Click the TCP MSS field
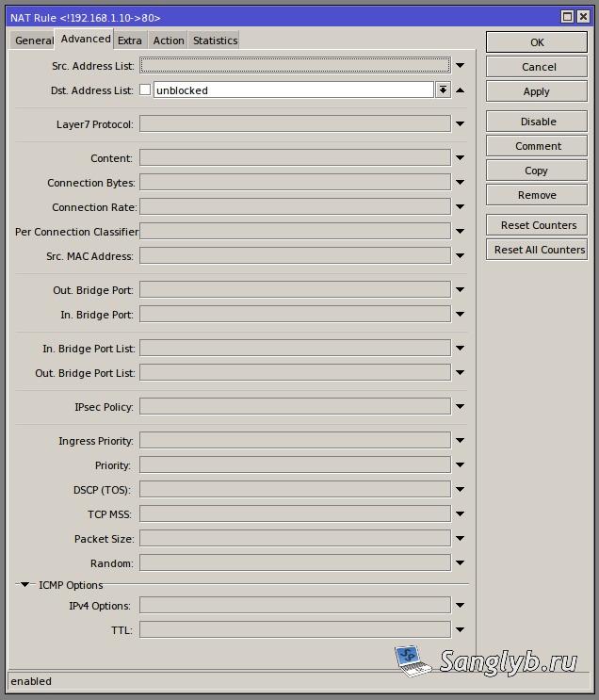The image size is (599, 700). pos(295,514)
